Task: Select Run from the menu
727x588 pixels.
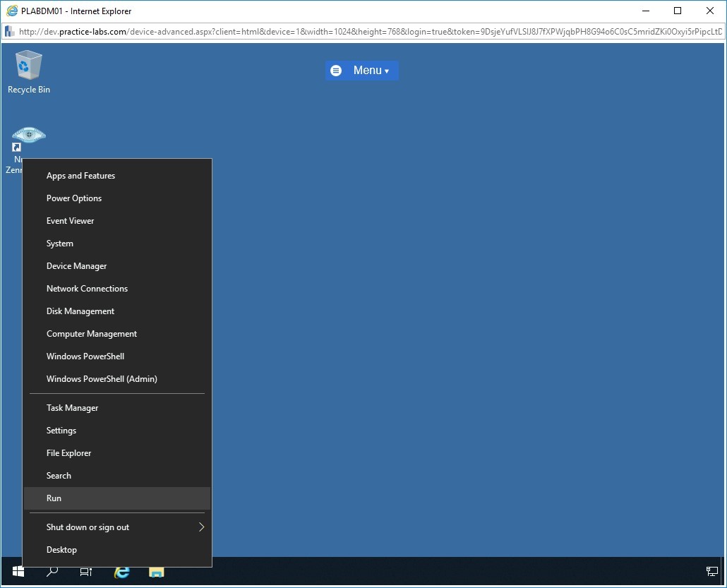Action: 54,498
